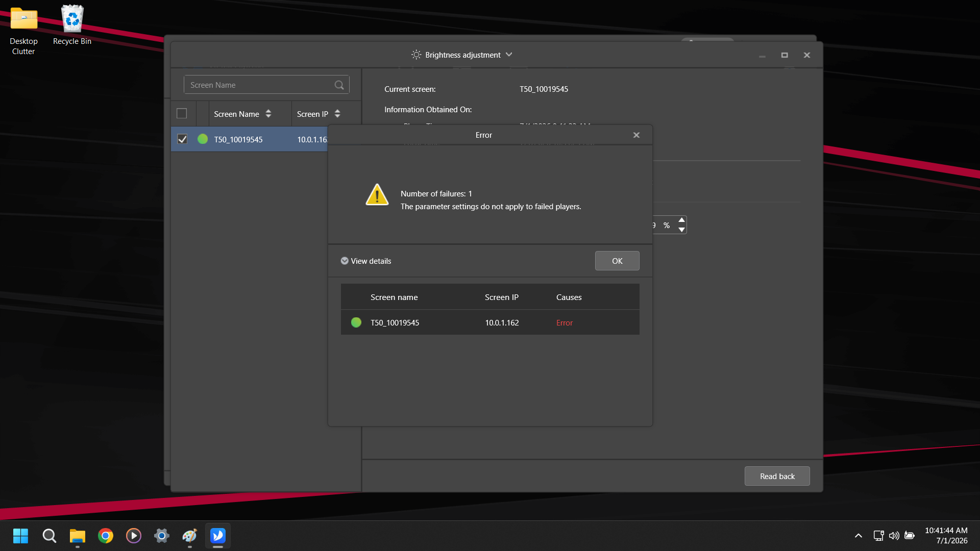Collapse the View details section
980x551 pixels.
(x=366, y=261)
